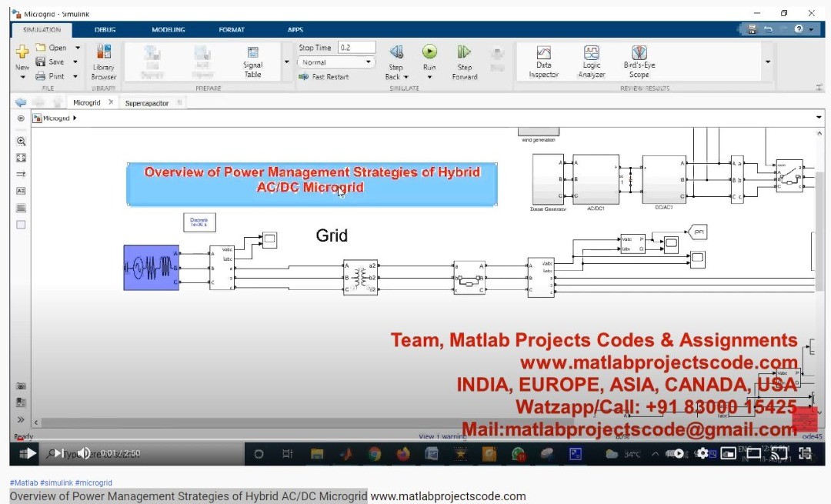Image resolution: width=831 pixels, height=504 pixels.
Task: Switch to the Modeling ribbon tab
Action: pos(169,30)
